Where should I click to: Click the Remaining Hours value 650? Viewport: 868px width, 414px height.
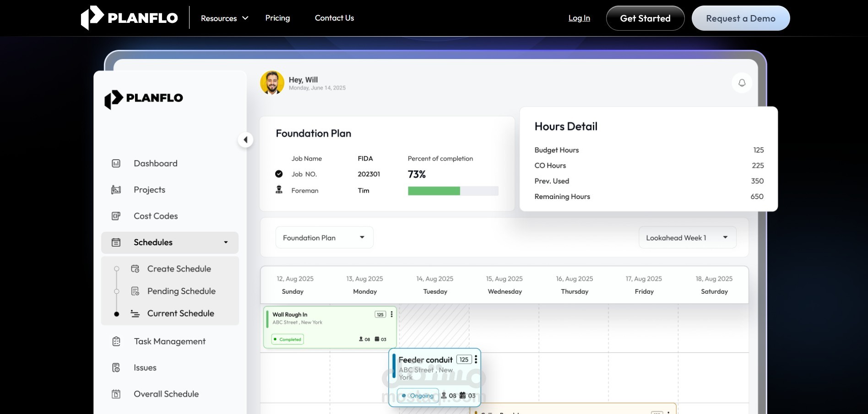pyautogui.click(x=757, y=197)
